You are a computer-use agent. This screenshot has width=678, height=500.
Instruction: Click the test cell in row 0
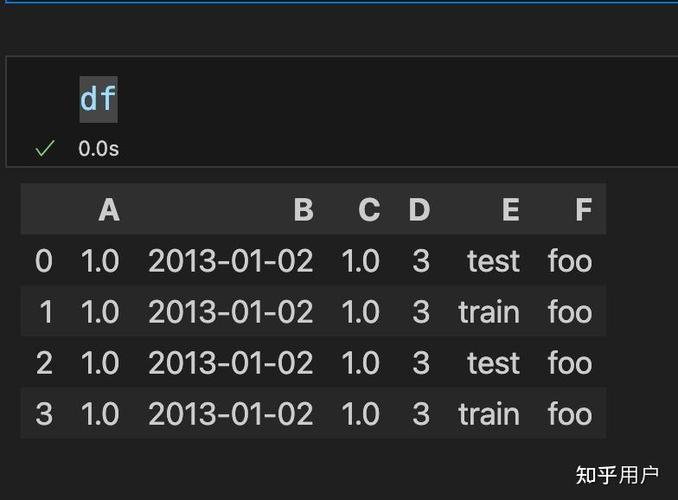493,261
